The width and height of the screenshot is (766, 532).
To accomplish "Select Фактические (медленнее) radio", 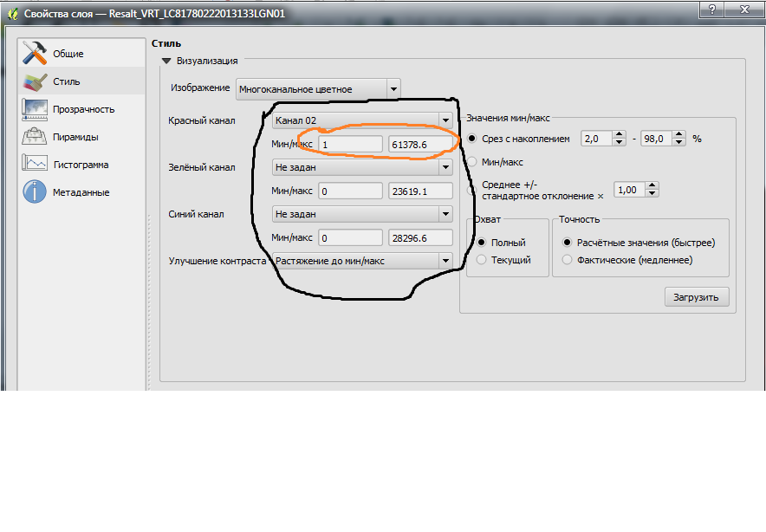I will tap(567, 260).
